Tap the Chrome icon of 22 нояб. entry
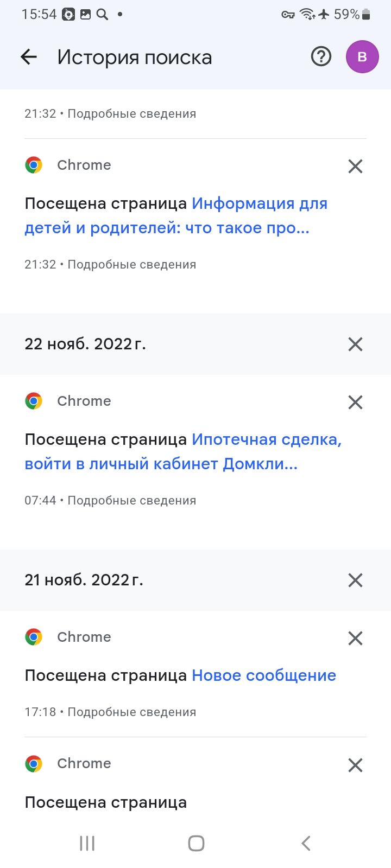This screenshot has height=868, width=391. 34,401
